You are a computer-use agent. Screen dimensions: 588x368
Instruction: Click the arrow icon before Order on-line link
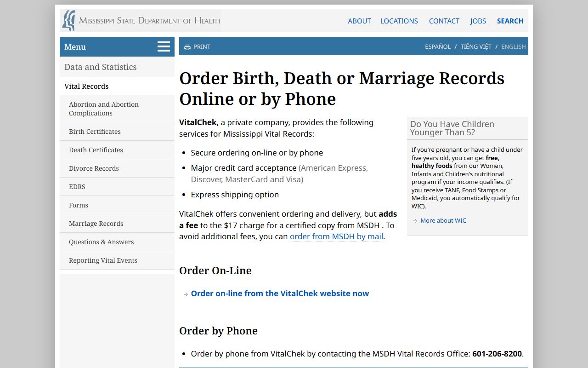click(186, 294)
